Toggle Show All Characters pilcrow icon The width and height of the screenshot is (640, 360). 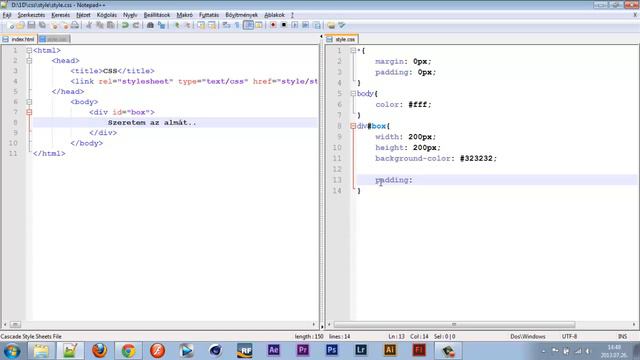[237, 25]
